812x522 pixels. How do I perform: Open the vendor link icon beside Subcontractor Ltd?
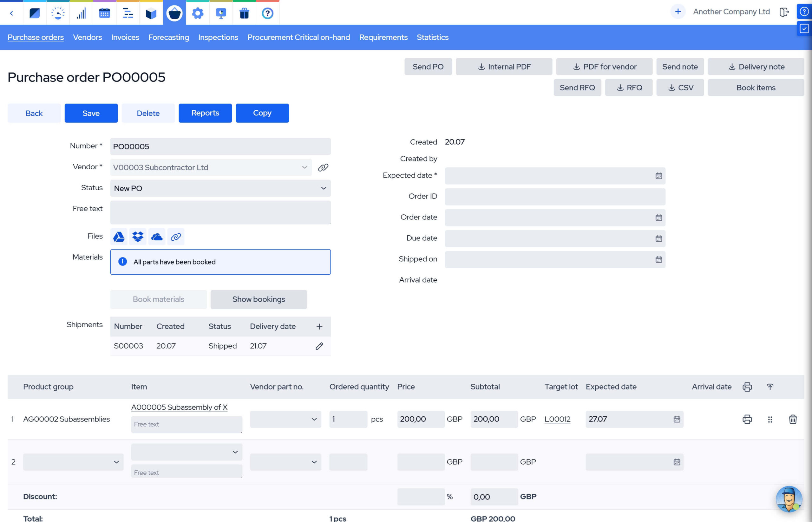click(x=323, y=167)
